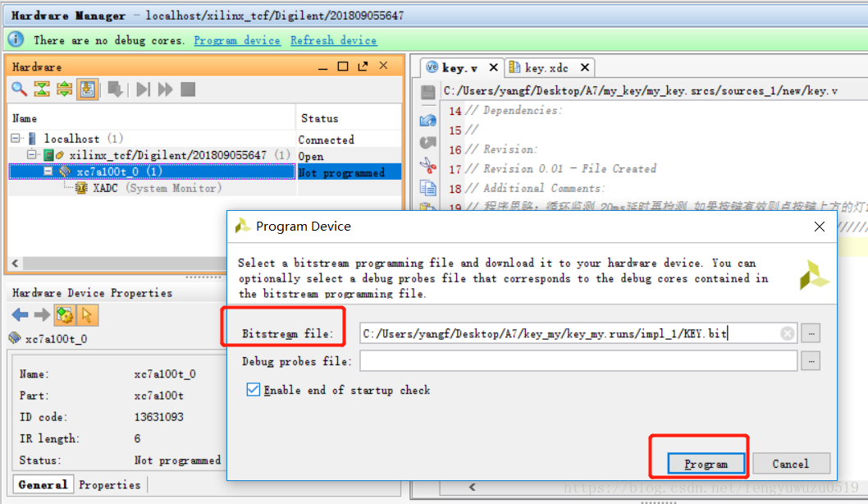Browse for the Bitstream file

[x=811, y=333]
